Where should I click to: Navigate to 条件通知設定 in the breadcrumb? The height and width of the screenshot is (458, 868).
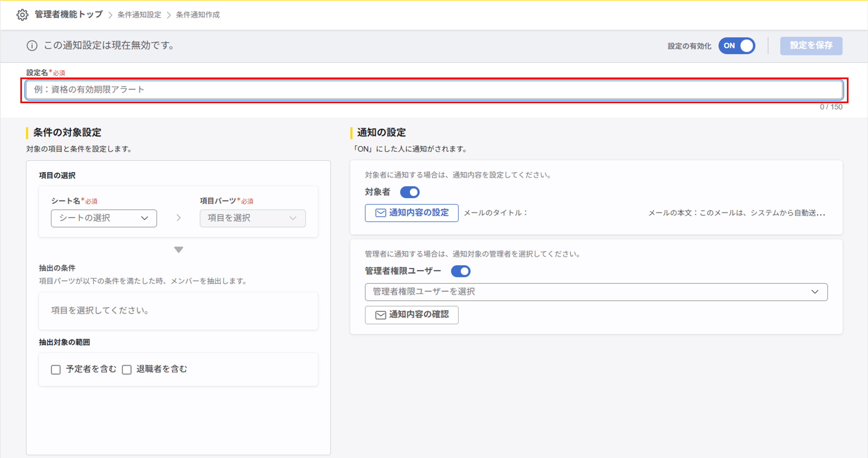pos(139,15)
